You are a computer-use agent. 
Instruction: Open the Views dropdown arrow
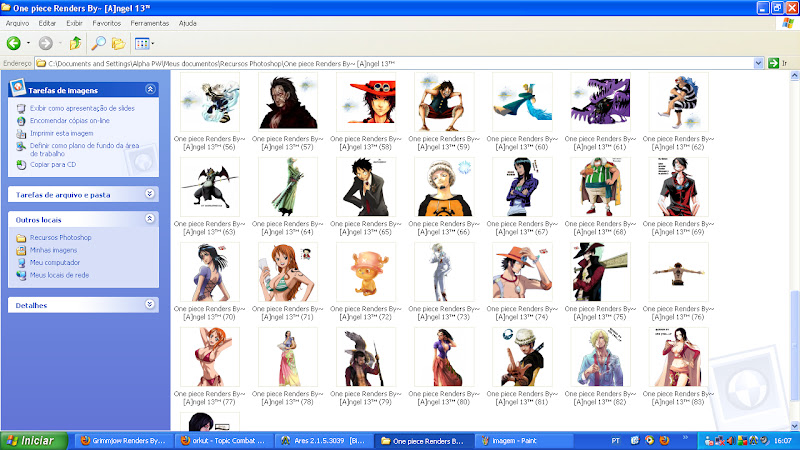(153, 43)
